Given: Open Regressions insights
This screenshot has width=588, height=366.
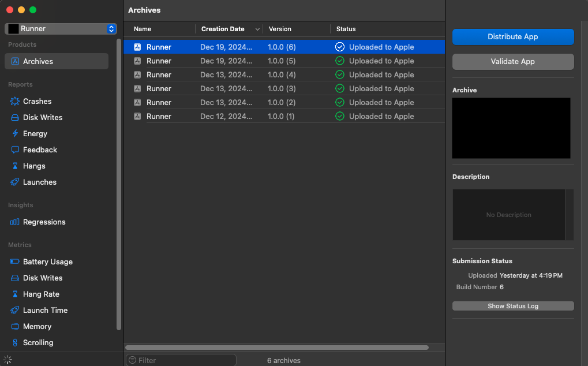Looking at the screenshot, I should [44, 222].
